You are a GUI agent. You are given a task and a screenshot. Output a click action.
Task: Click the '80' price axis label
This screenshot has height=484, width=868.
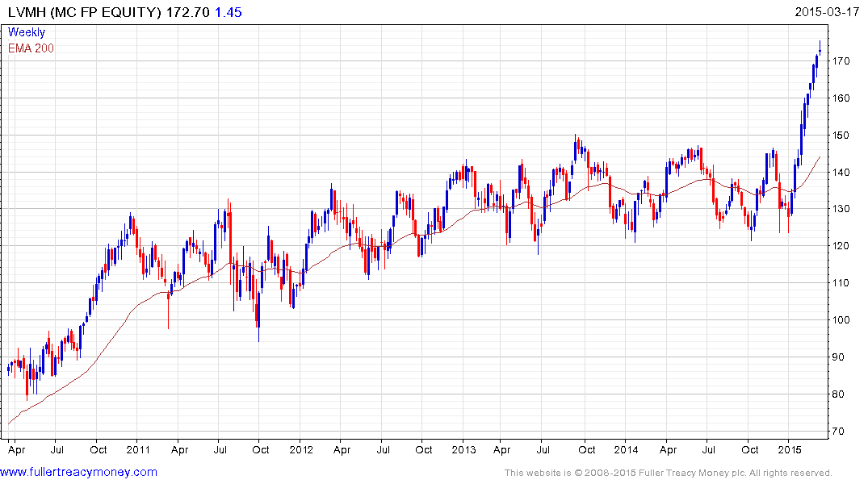click(x=838, y=394)
